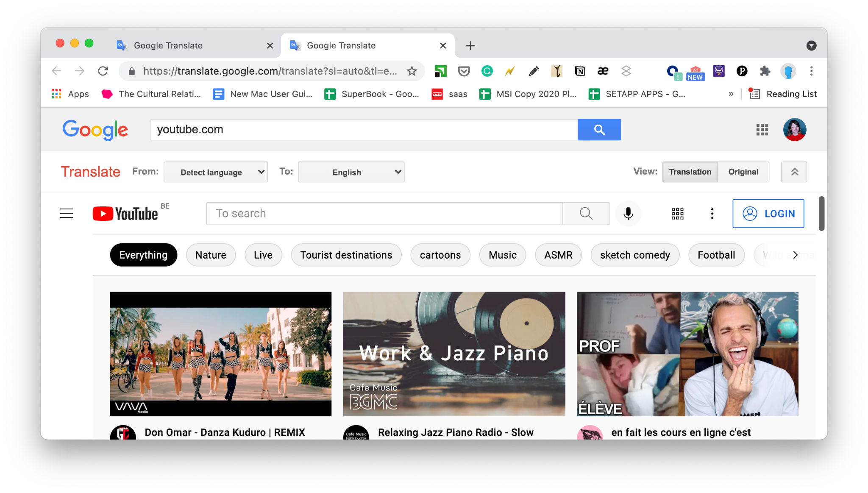Click the YouTube To search input field
The width and height of the screenshot is (868, 493).
point(384,213)
